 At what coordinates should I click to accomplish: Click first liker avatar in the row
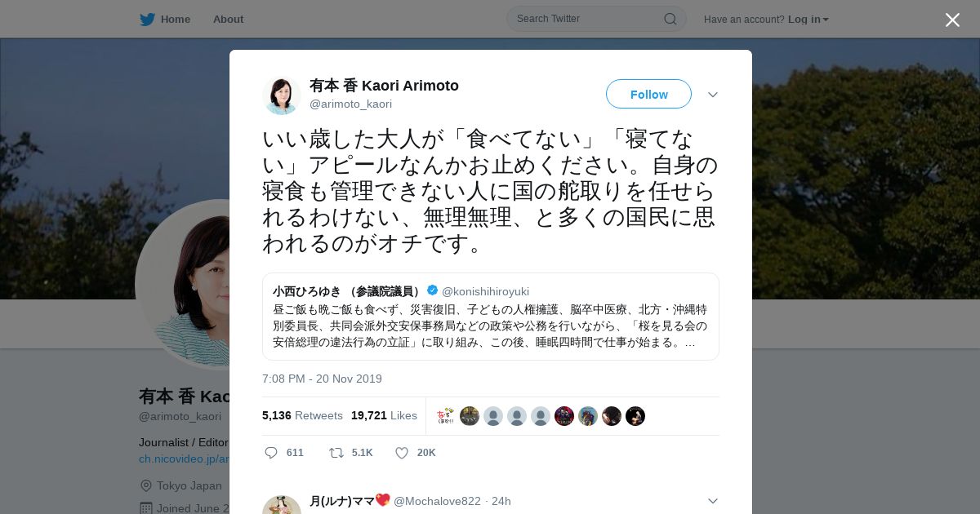445,416
